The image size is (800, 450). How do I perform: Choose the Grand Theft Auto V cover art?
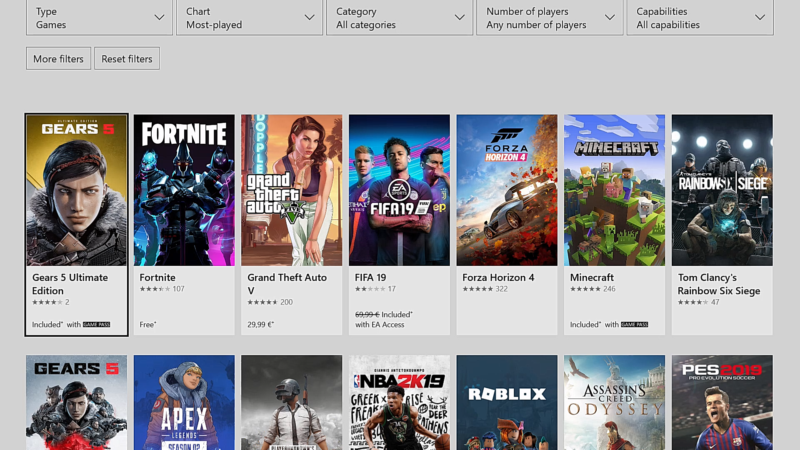pos(291,190)
